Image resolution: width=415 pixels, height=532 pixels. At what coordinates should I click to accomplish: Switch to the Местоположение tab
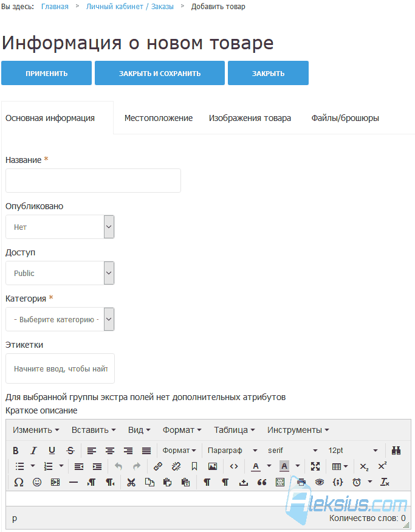point(159,118)
